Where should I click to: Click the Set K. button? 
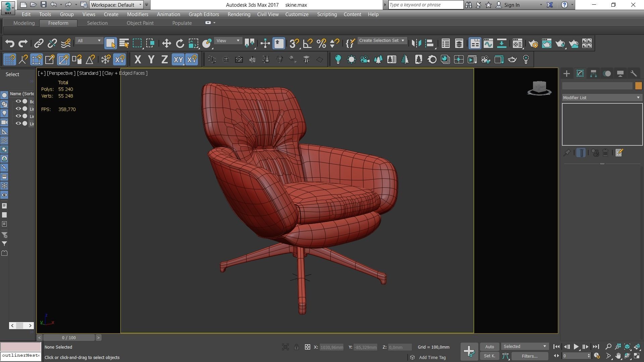pyautogui.click(x=489, y=356)
